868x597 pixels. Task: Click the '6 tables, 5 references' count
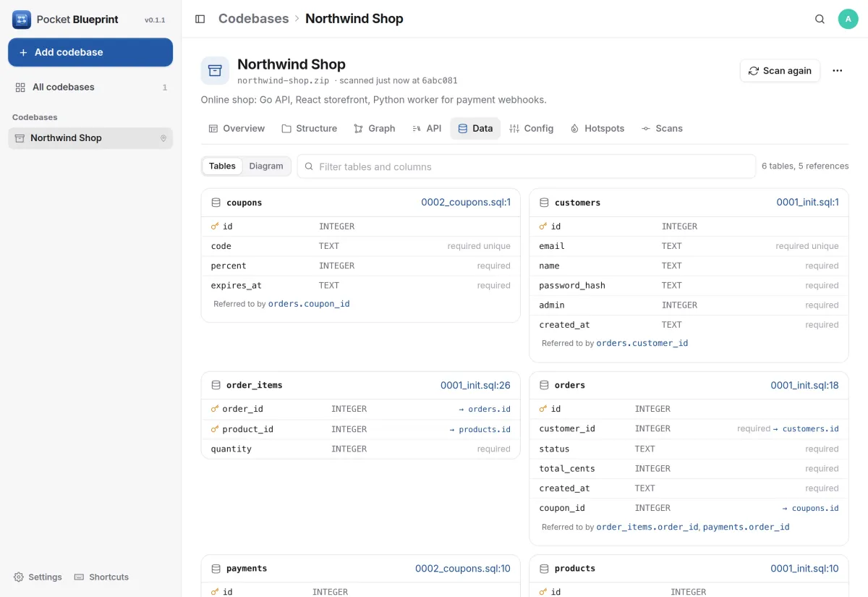point(805,166)
